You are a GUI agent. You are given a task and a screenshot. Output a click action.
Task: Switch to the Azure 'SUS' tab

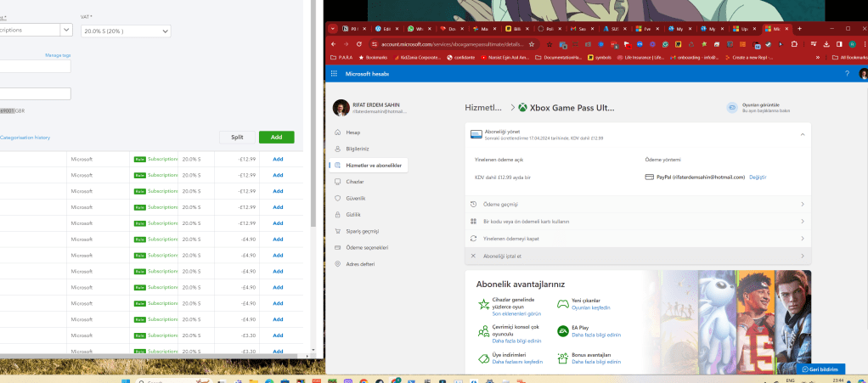tap(614, 28)
